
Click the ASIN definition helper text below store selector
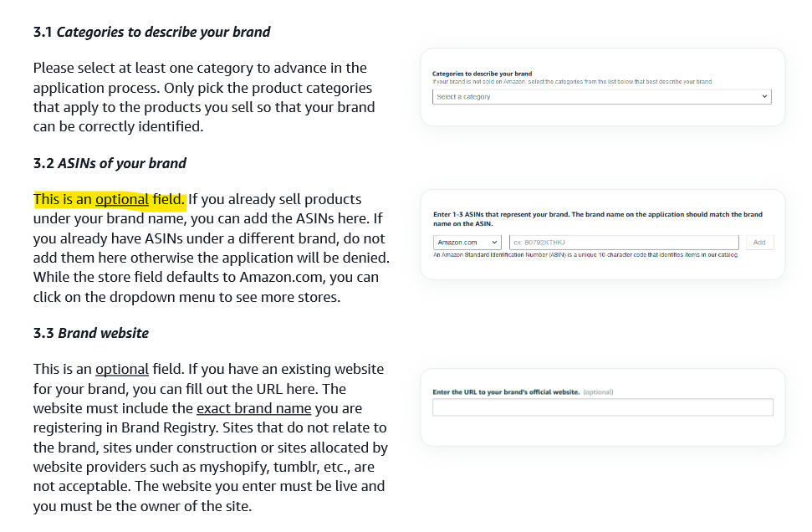585,255
